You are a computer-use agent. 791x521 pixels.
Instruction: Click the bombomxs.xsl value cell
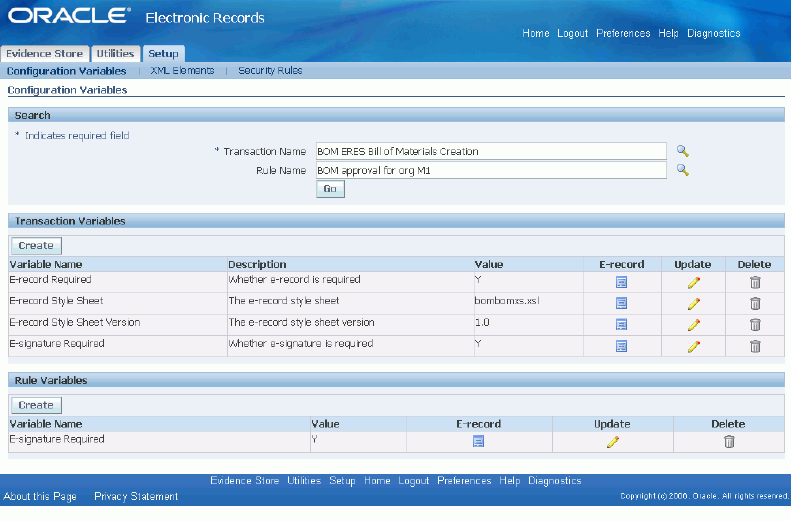point(507,301)
